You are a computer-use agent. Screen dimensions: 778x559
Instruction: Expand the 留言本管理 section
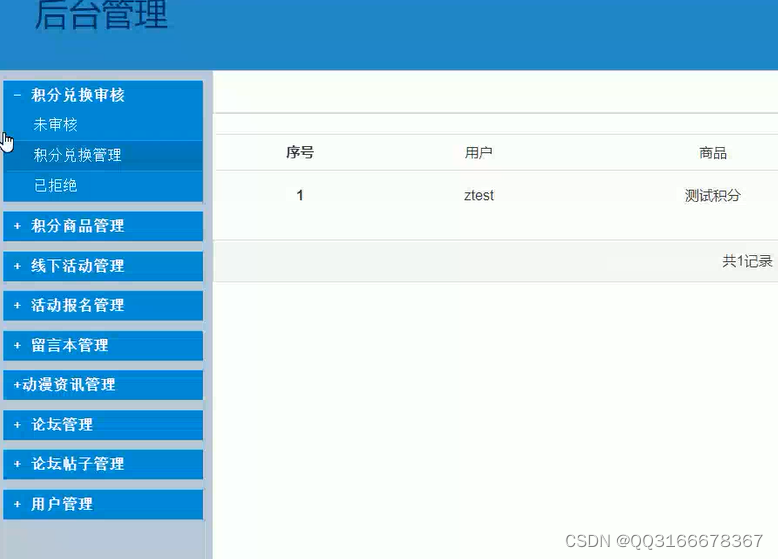pos(103,345)
